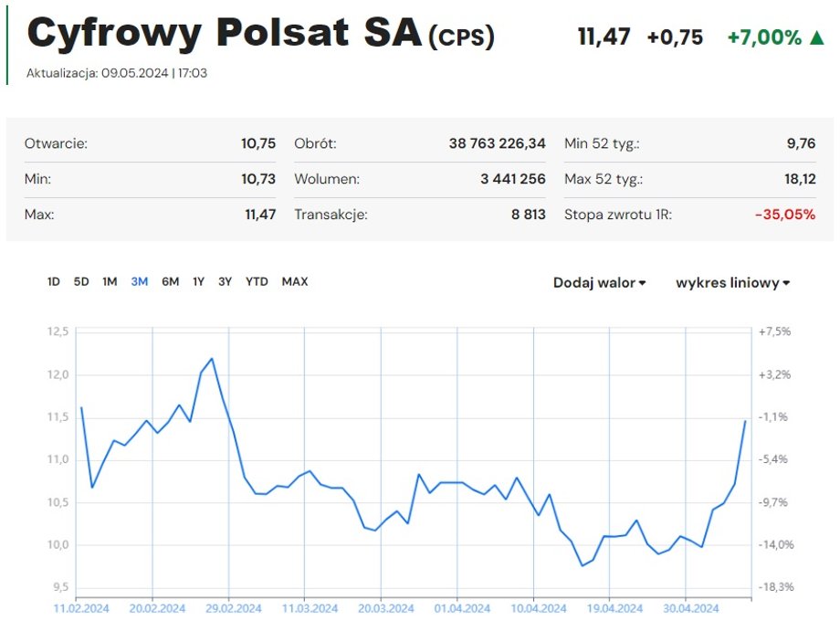This screenshot has height=621, width=840.
Task: Show the 1Y price chart
Action: click(198, 283)
